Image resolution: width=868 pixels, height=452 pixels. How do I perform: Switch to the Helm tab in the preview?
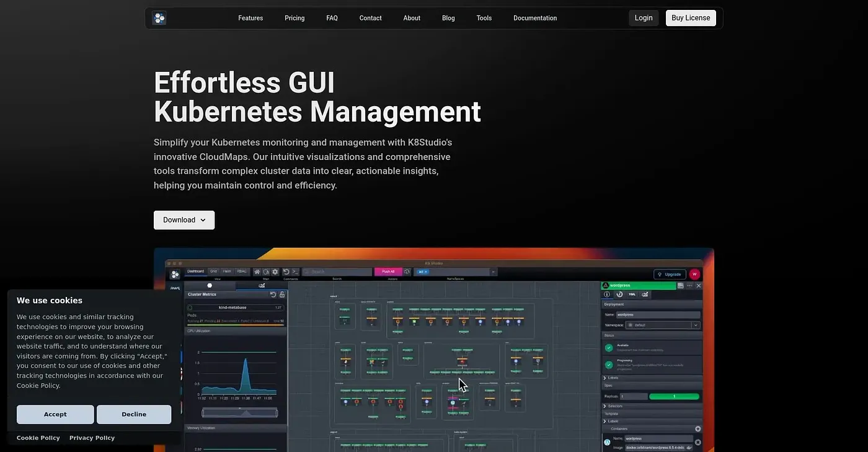pyautogui.click(x=227, y=271)
